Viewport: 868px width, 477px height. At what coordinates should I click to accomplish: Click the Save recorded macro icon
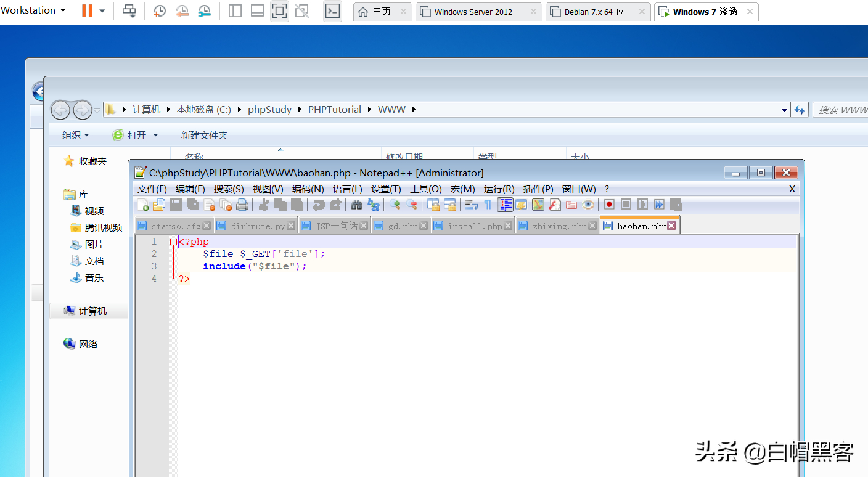(676, 205)
